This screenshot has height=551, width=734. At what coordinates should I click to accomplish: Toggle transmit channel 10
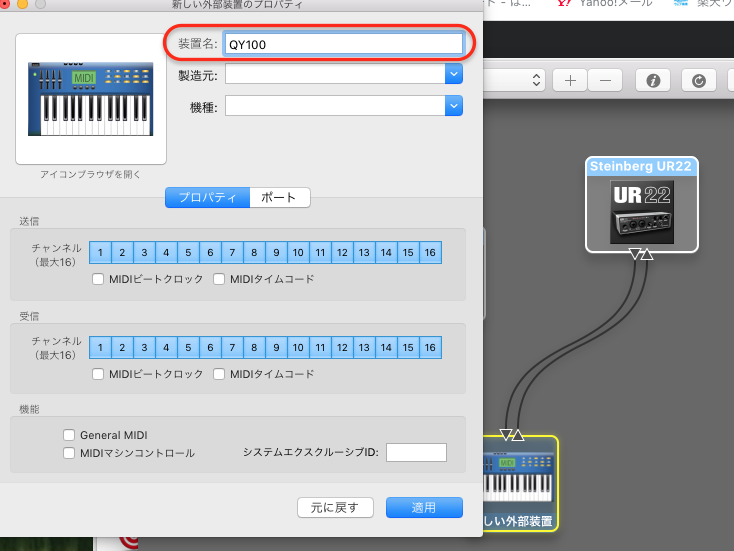[x=298, y=253]
